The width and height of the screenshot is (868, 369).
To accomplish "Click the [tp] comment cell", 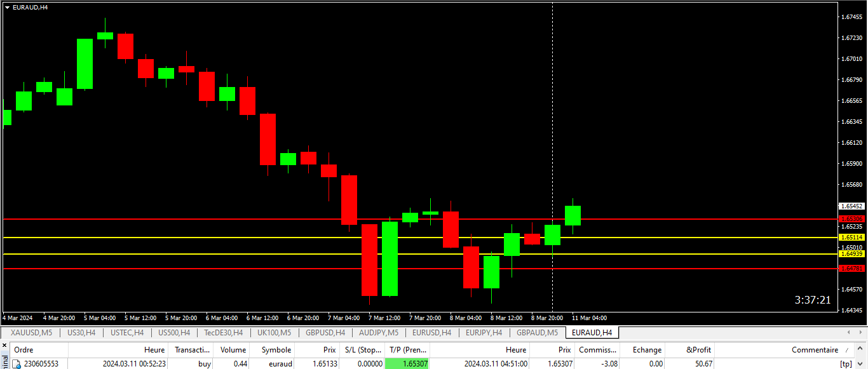I will pos(845,364).
